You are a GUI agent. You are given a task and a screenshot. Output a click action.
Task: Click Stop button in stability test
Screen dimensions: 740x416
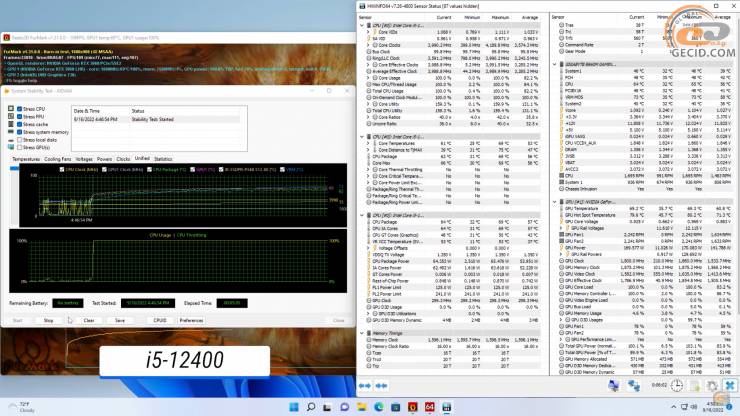49,320
